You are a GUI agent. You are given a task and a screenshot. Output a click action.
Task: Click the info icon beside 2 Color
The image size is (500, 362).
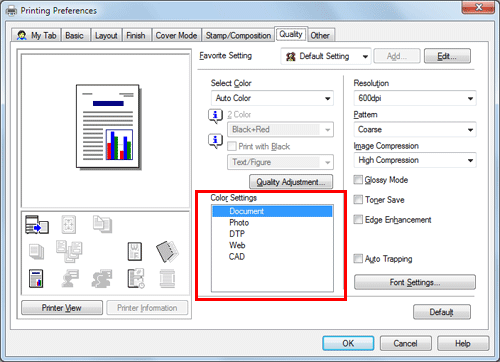coord(215,116)
